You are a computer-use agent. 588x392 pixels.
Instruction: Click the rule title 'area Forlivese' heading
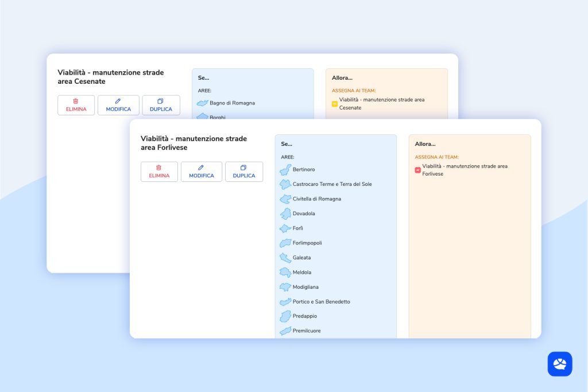point(194,143)
